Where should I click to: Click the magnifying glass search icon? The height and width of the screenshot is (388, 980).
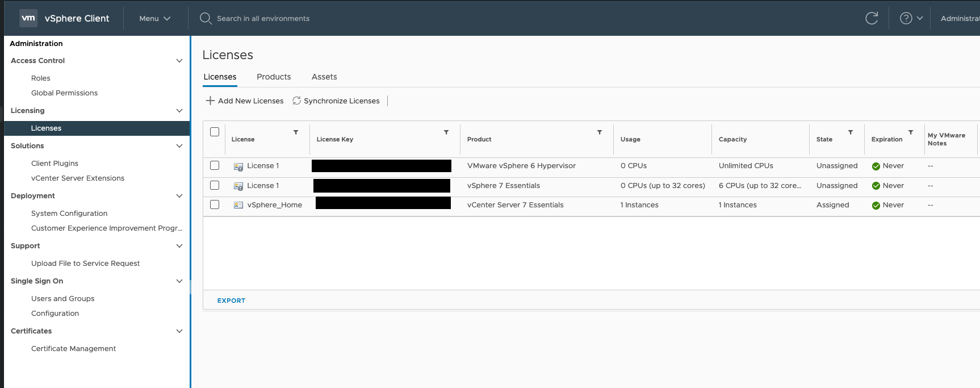click(x=206, y=19)
